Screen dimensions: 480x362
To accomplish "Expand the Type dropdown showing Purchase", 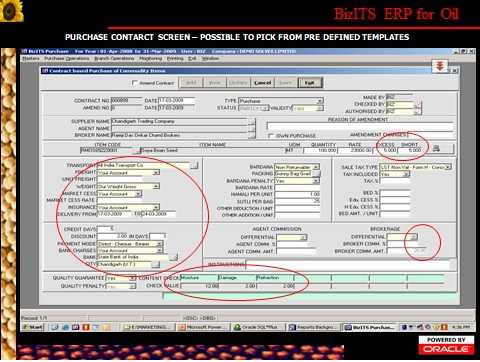I will [319, 101].
